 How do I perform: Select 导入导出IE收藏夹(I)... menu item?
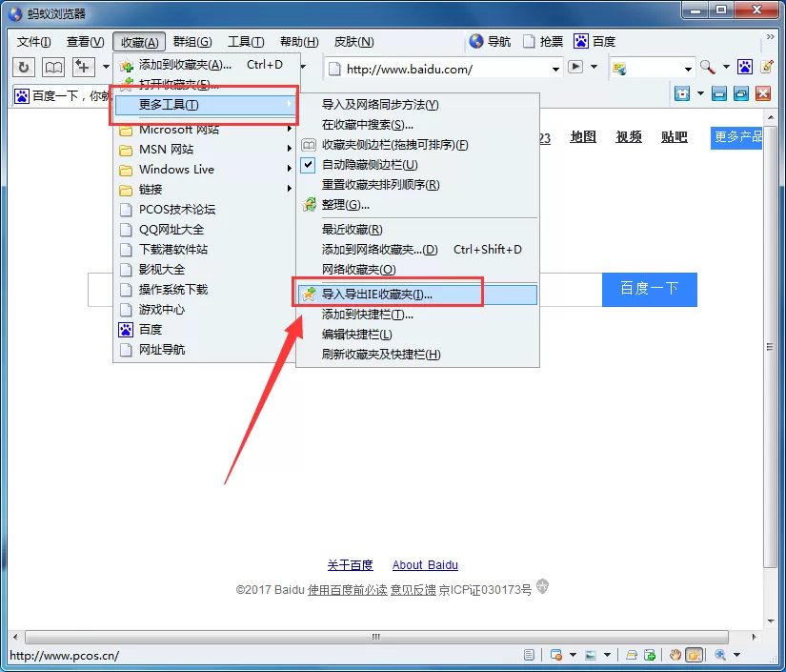click(x=417, y=295)
